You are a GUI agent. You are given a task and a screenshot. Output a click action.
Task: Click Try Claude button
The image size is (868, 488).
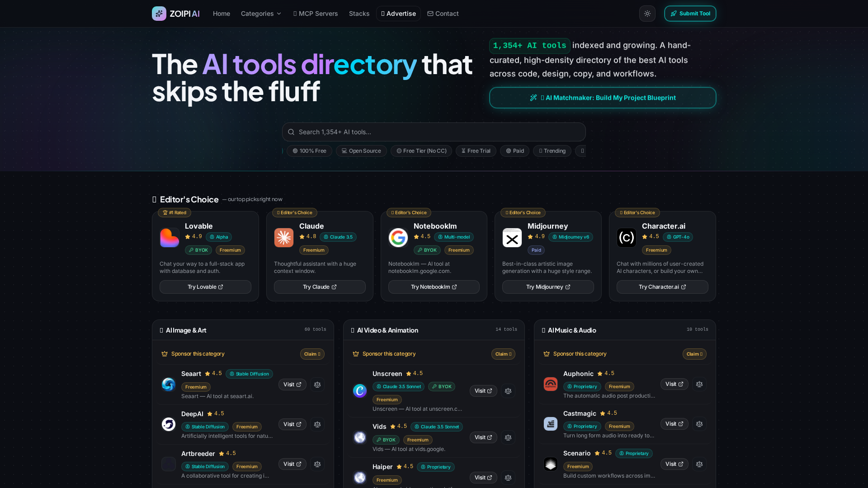pos(320,287)
